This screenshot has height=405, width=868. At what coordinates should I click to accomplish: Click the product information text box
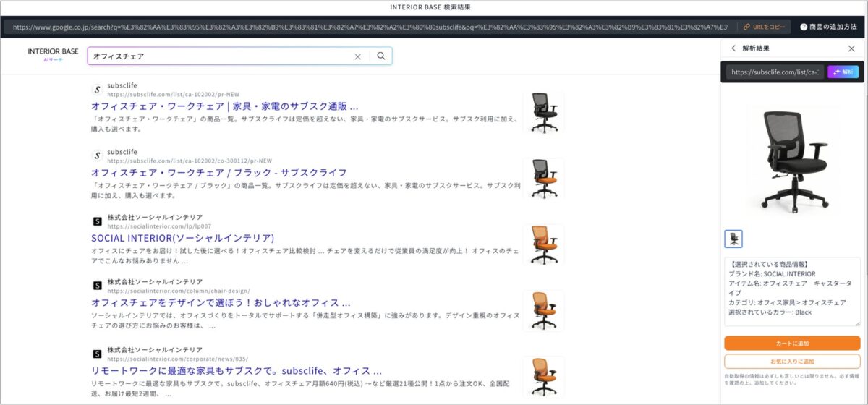tap(792, 291)
